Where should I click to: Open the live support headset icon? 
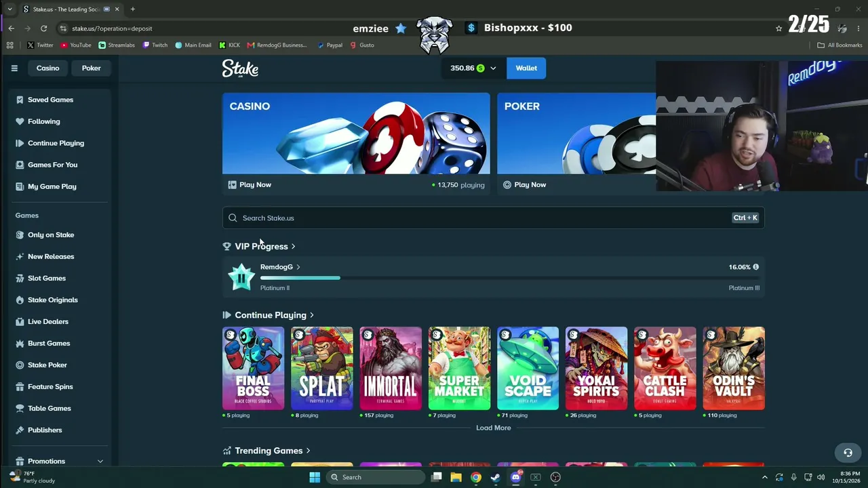pos(848,453)
